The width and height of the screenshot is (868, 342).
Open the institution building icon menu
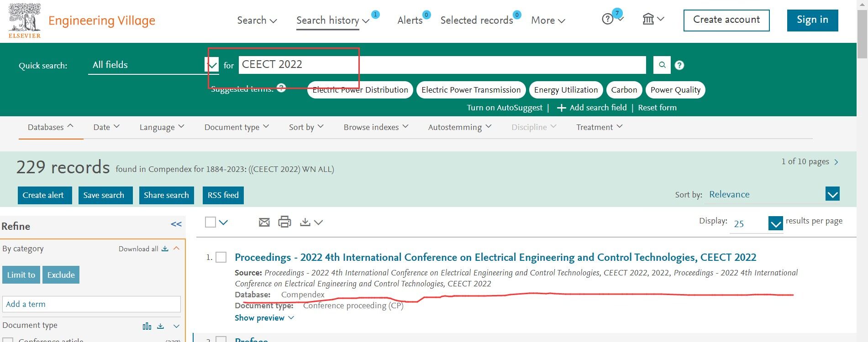point(653,19)
